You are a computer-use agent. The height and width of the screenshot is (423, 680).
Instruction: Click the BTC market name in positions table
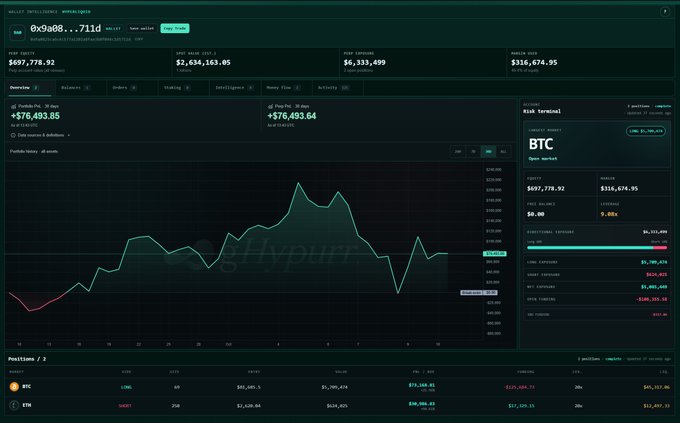tap(26, 387)
